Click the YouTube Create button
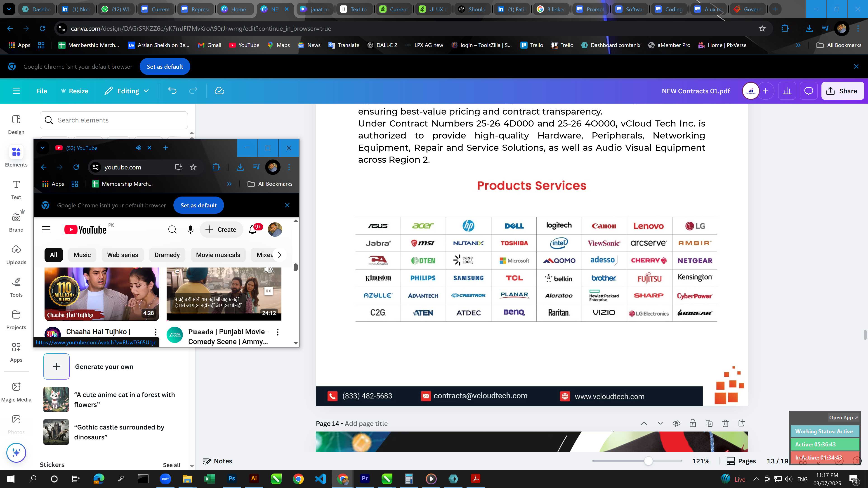Viewport: 868px width, 488px height. (221, 230)
